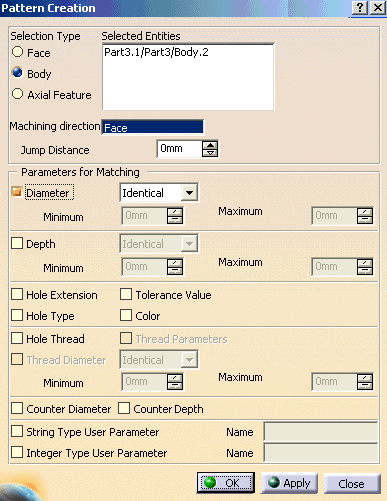Click the Jump Distance value field
Viewport: 387px width, 501px height.
(x=180, y=149)
